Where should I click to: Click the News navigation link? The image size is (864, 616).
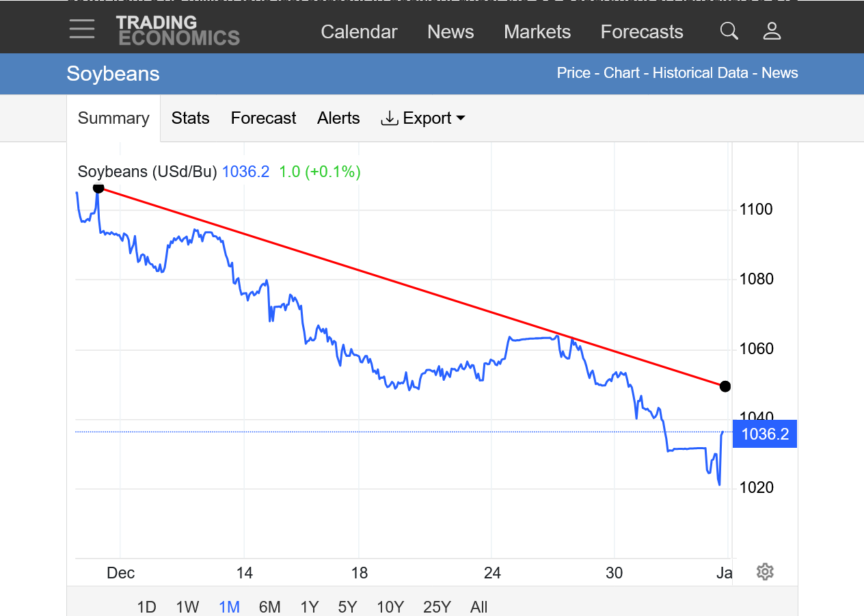(450, 32)
